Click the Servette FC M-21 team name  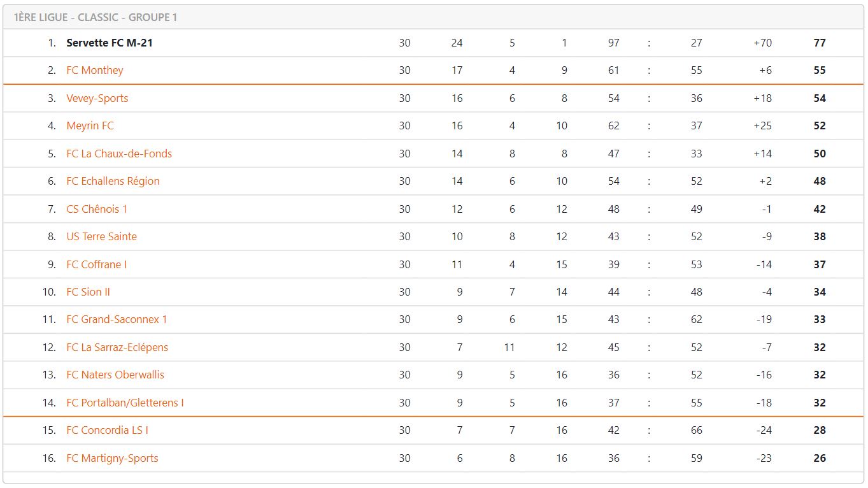[x=109, y=43]
